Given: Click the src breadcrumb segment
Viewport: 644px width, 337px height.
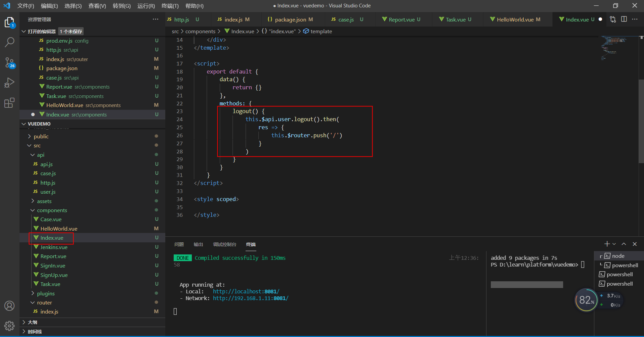Looking at the screenshot, I should pos(175,31).
